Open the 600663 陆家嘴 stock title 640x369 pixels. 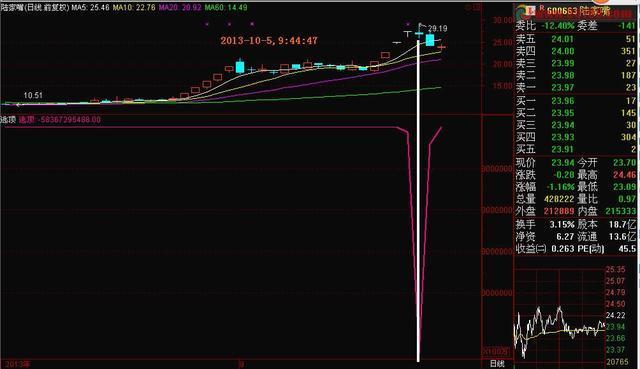pos(579,11)
